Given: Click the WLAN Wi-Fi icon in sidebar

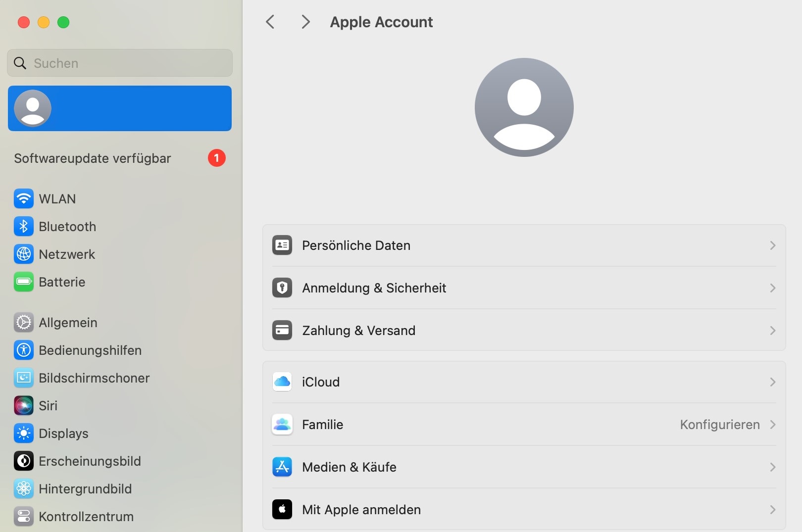Looking at the screenshot, I should pos(24,199).
